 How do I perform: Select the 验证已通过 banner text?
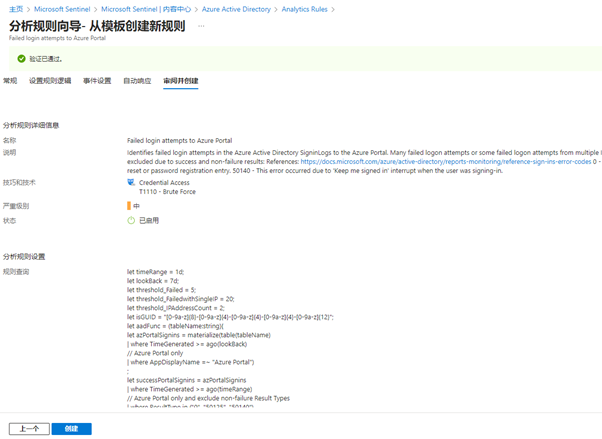coord(46,59)
